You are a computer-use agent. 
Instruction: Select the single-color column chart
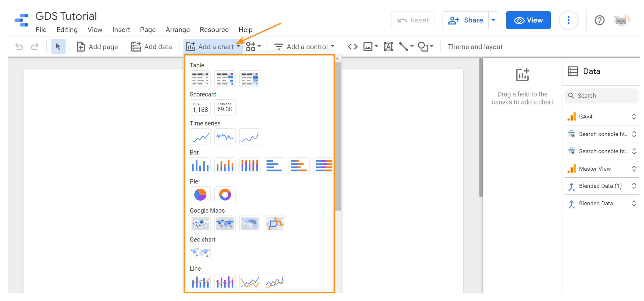(x=200, y=166)
